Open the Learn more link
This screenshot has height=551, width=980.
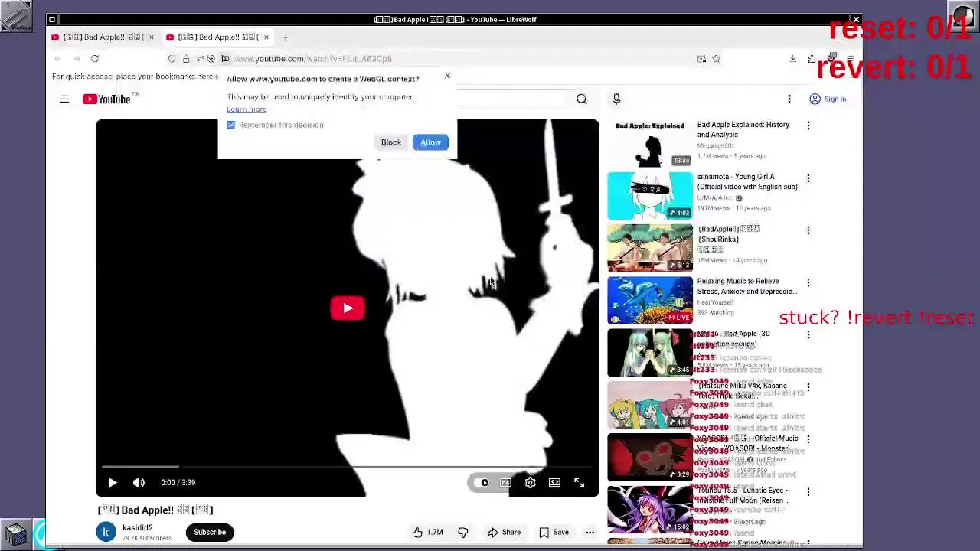247,109
